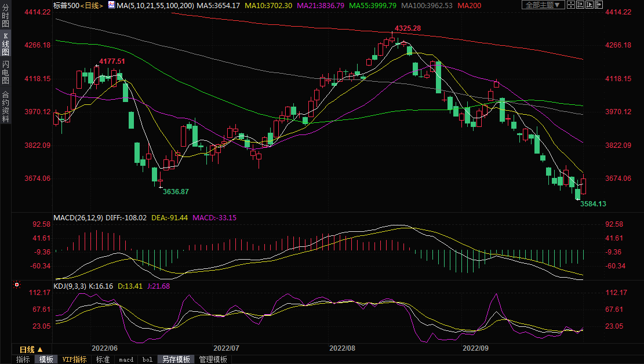Viewport: 644px width, 364px height.
Task: Click the leftmost icon right of 全部主题
Action: (x=572, y=5)
